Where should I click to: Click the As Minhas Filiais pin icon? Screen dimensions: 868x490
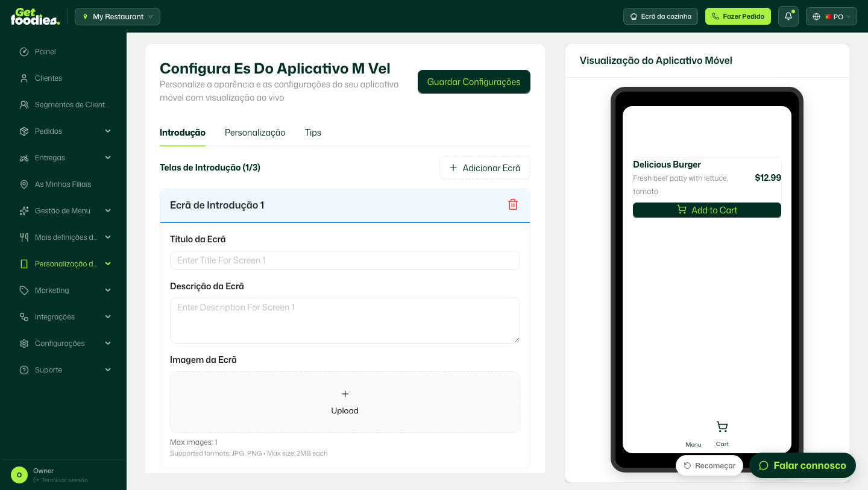click(24, 184)
